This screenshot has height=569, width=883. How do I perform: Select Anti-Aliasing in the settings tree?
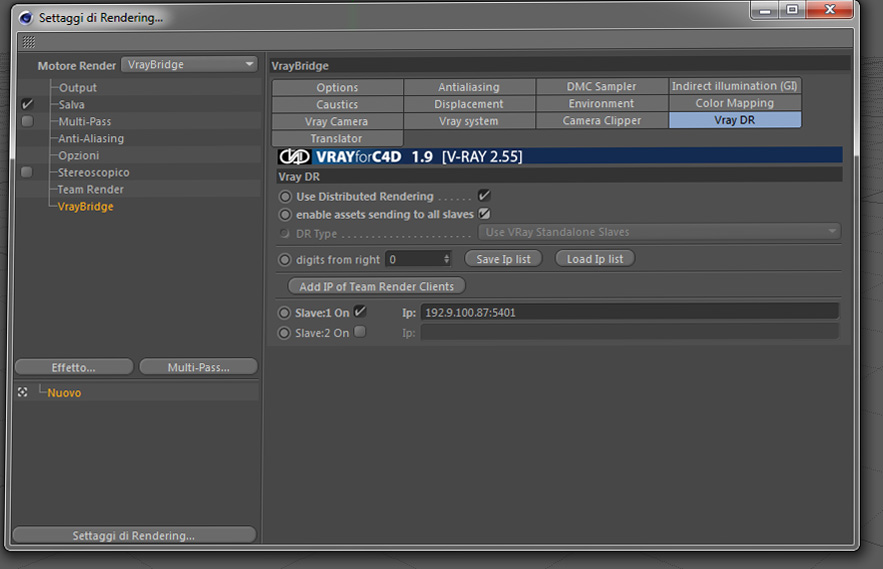(x=91, y=139)
